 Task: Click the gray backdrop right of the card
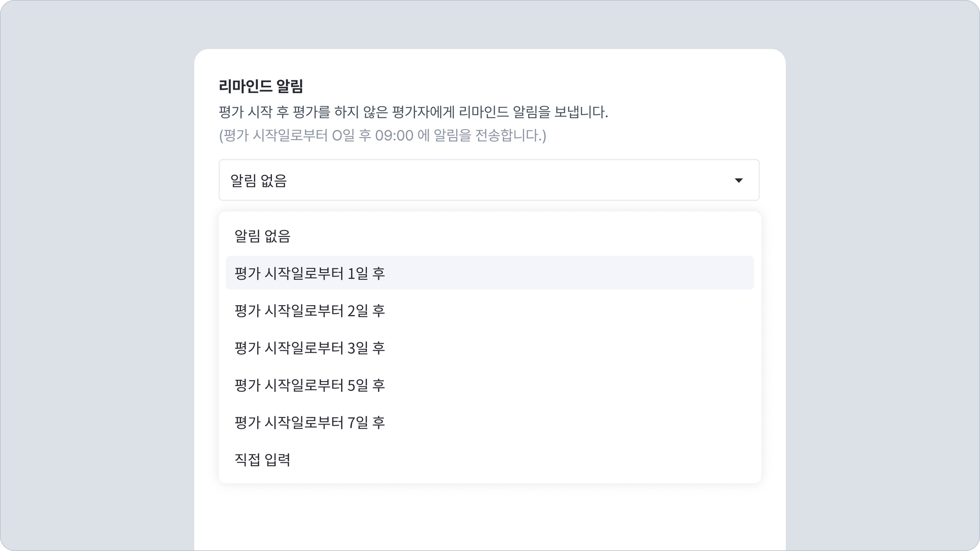point(882,294)
